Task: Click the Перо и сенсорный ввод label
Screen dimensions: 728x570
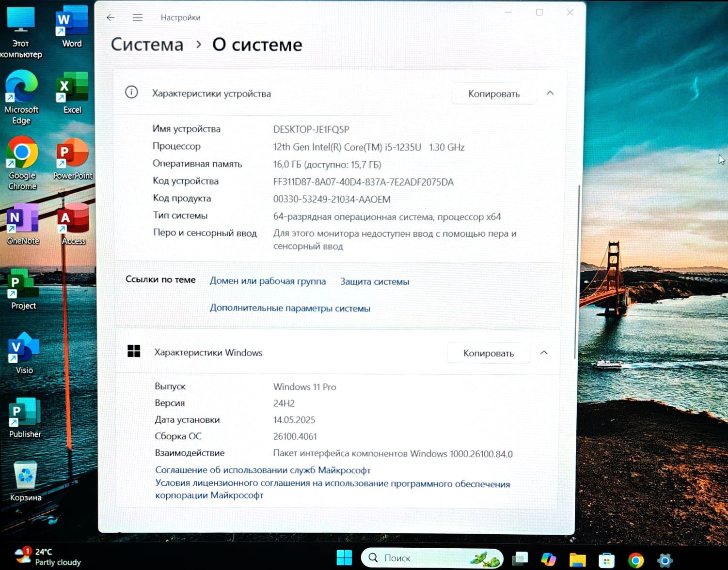Action: tap(205, 232)
